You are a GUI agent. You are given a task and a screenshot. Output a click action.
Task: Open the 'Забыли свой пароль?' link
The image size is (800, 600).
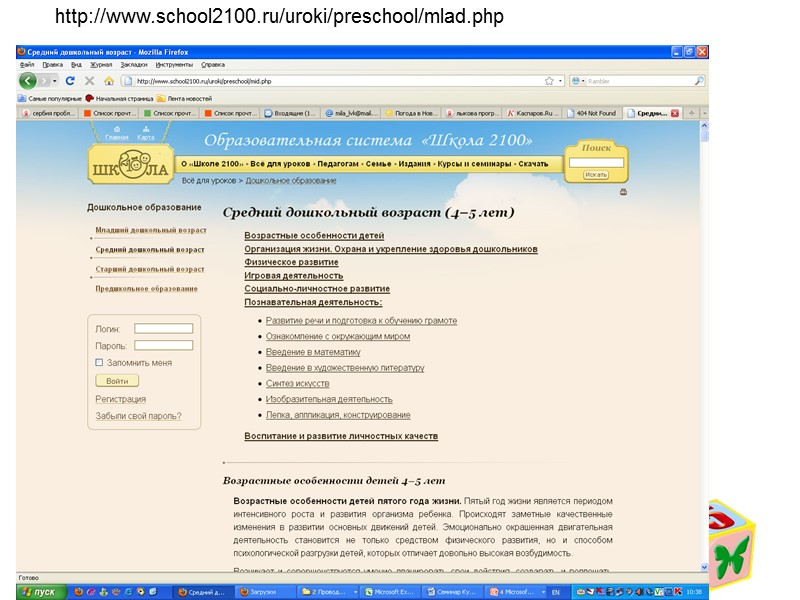[x=138, y=415]
